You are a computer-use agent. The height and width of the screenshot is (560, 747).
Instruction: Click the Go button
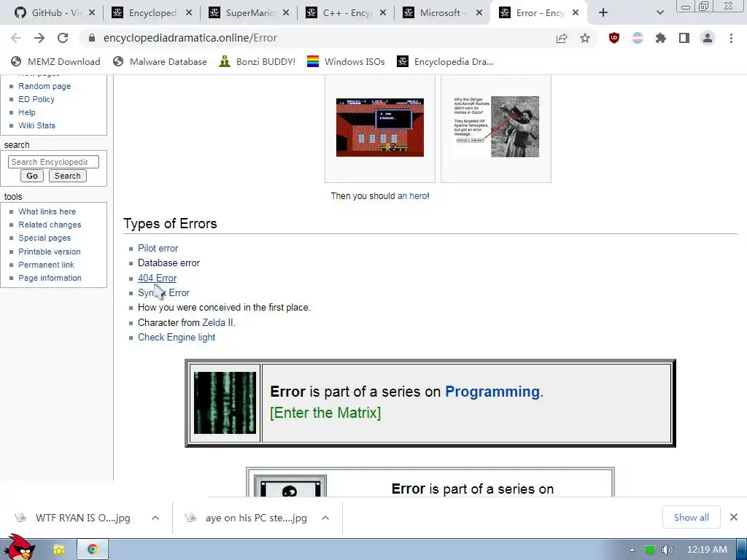(x=32, y=176)
